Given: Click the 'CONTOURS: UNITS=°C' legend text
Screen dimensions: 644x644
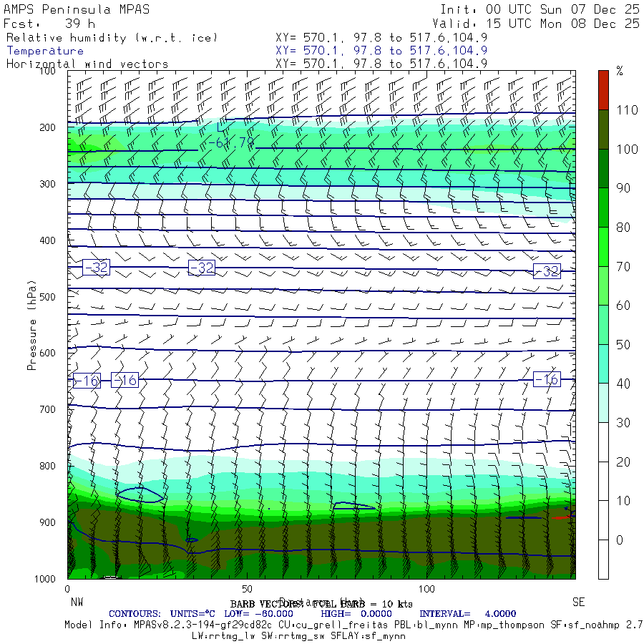Looking at the screenshot, I should tap(162, 614).
